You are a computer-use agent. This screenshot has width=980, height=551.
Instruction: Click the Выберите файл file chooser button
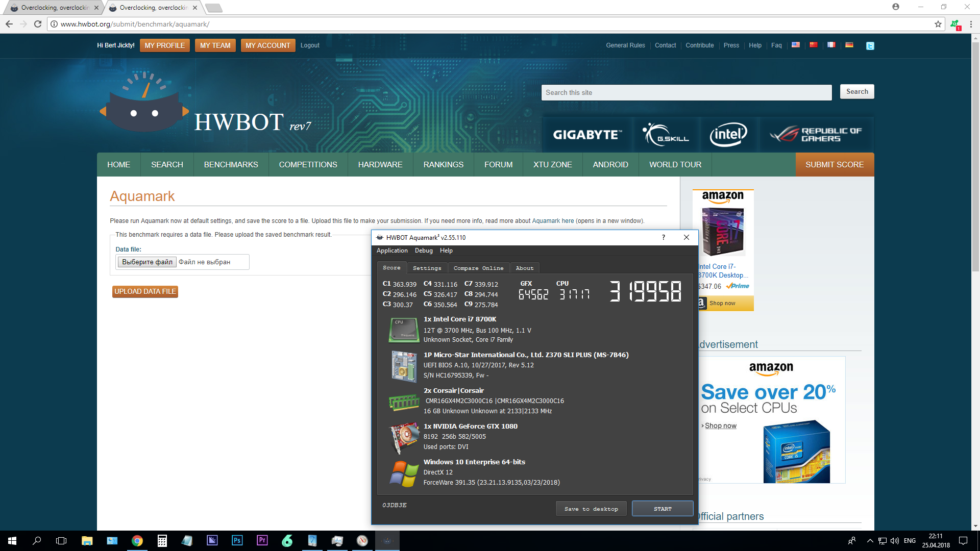147,262
